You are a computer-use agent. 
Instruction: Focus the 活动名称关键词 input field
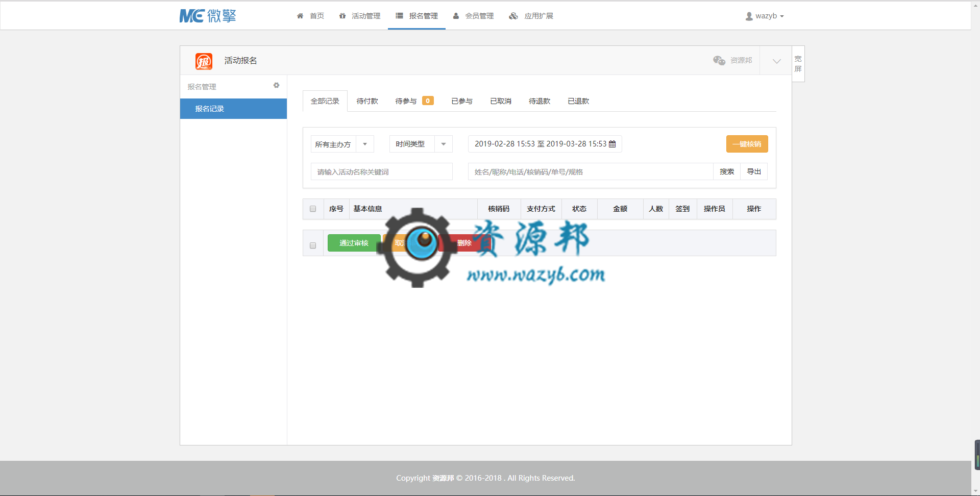coord(382,171)
